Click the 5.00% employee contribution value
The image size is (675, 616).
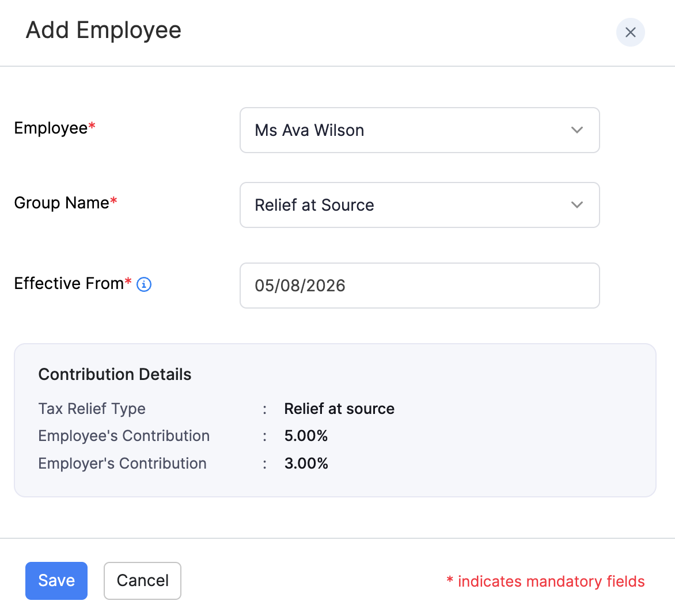(306, 436)
